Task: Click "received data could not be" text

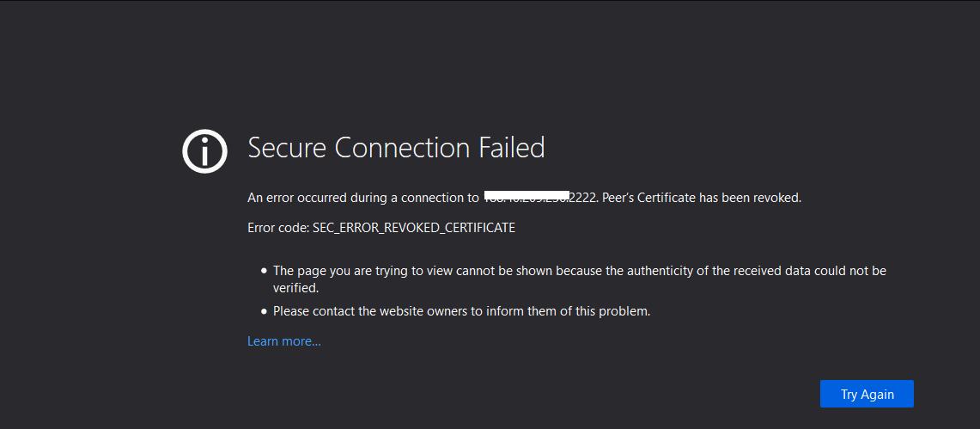Action: [x=809, y=271]
